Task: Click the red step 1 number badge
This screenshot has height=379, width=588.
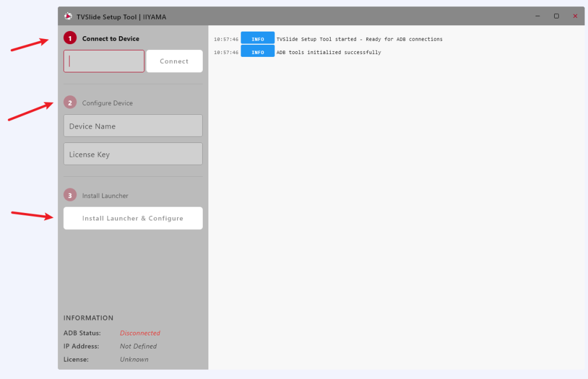Action: pos(70,38)
